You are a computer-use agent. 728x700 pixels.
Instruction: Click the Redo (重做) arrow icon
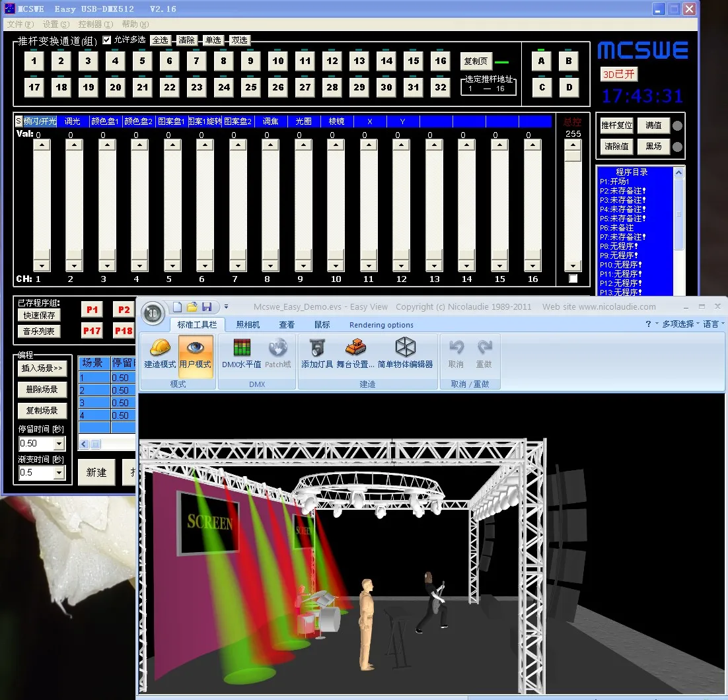[484, 347]
